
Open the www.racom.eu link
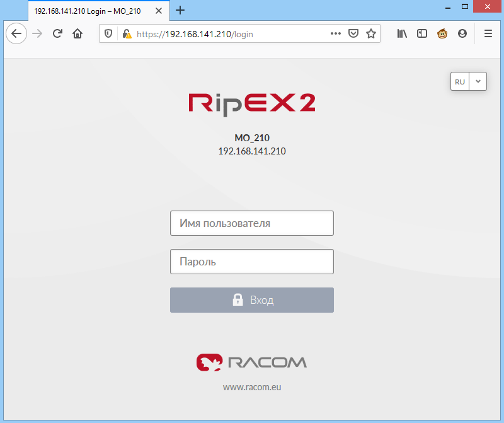click(x=252, y=387)
